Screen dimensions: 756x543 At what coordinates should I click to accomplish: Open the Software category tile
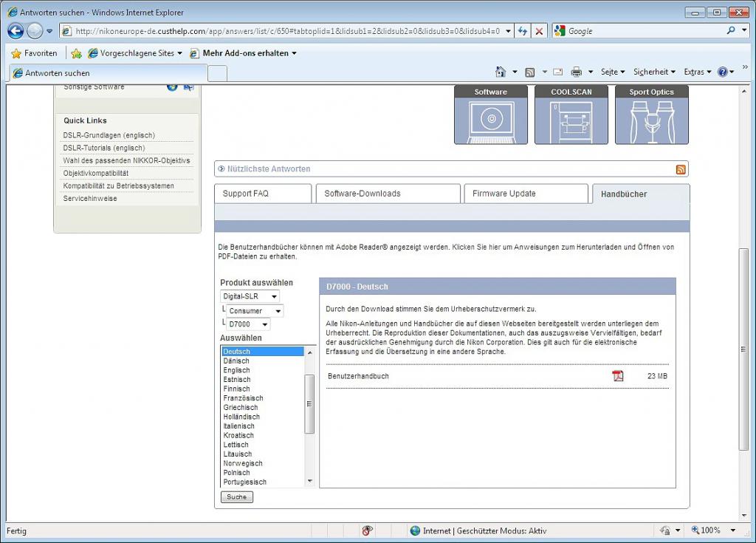491,115
